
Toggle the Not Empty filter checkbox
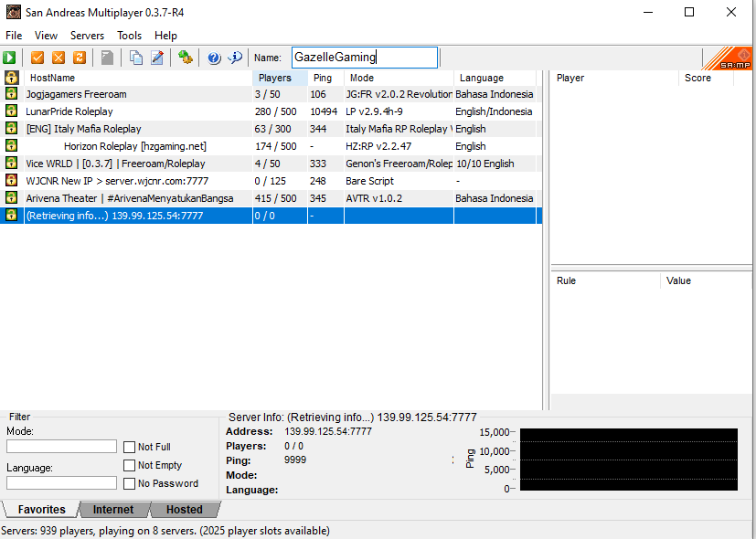129,465
